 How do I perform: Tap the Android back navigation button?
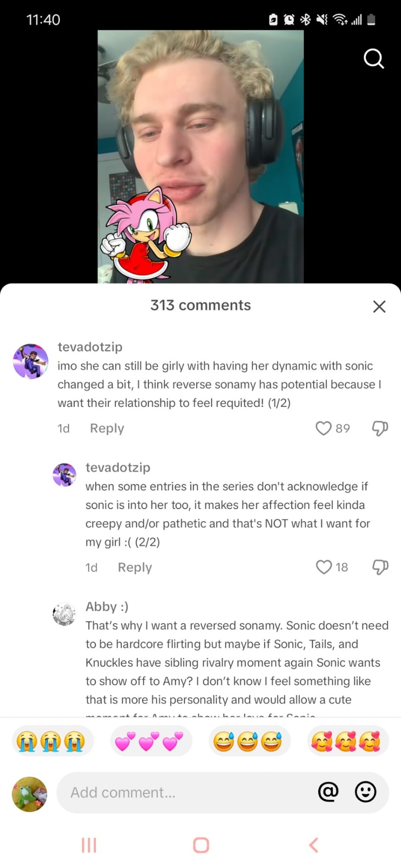(x=313, y=844)
